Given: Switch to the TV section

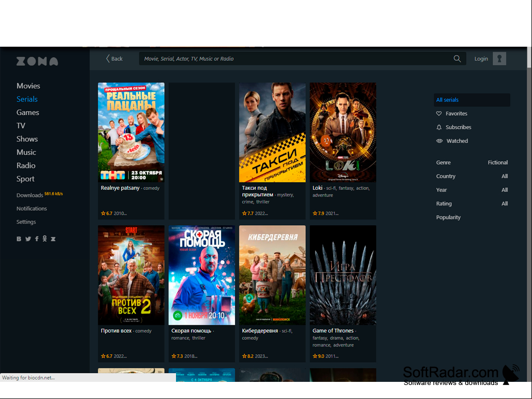Looking at the screenshot, I should tap(21, 126).
